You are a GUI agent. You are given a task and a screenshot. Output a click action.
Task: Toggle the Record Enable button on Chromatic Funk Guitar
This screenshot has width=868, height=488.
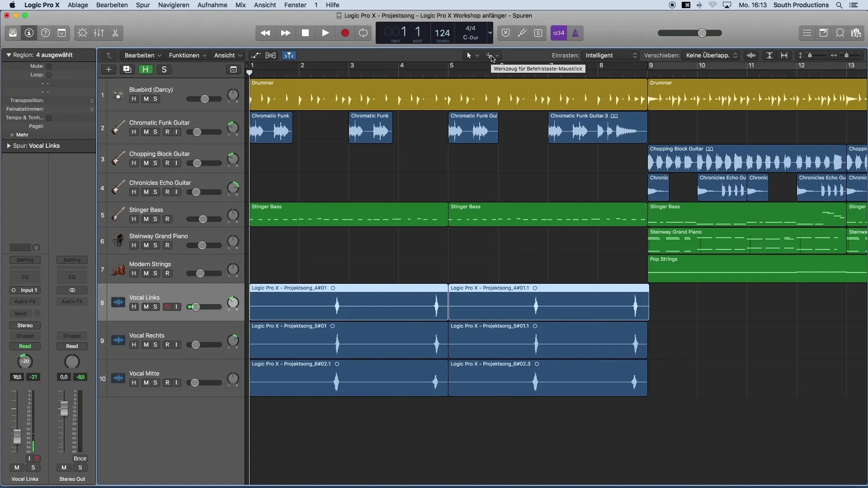[x=167, y=131]
